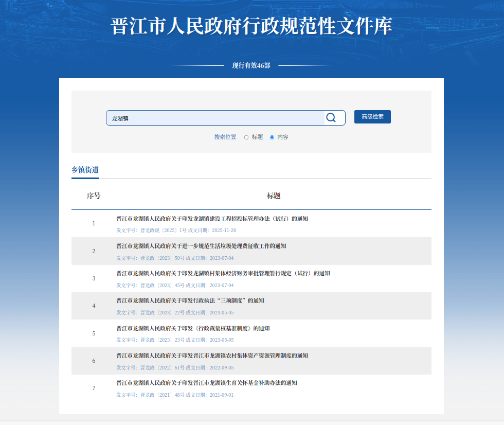Click the 序号 column header
This screenshot has width=504, height=425.
coord(94,196)
